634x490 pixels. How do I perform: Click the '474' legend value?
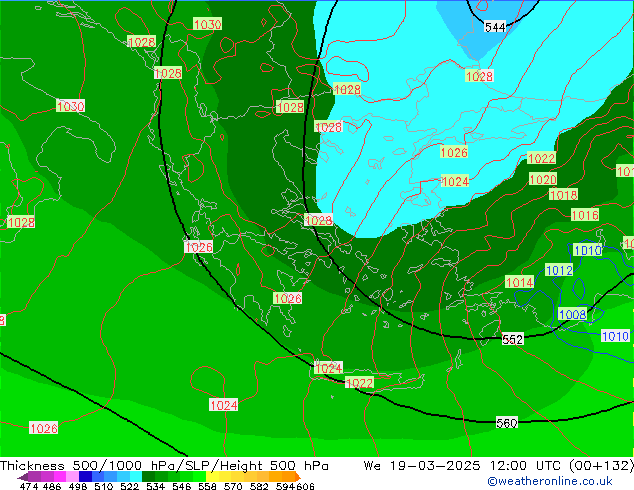point(29,486)
